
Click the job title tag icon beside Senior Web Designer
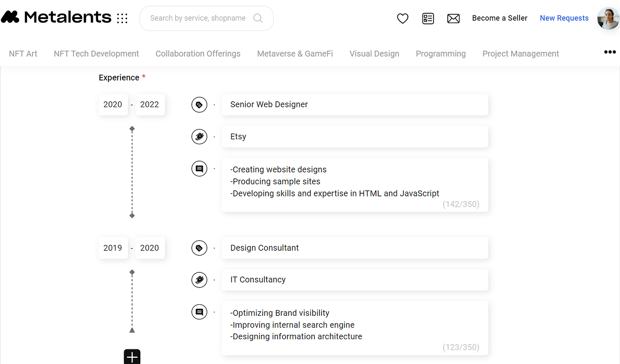coord(199,105)
